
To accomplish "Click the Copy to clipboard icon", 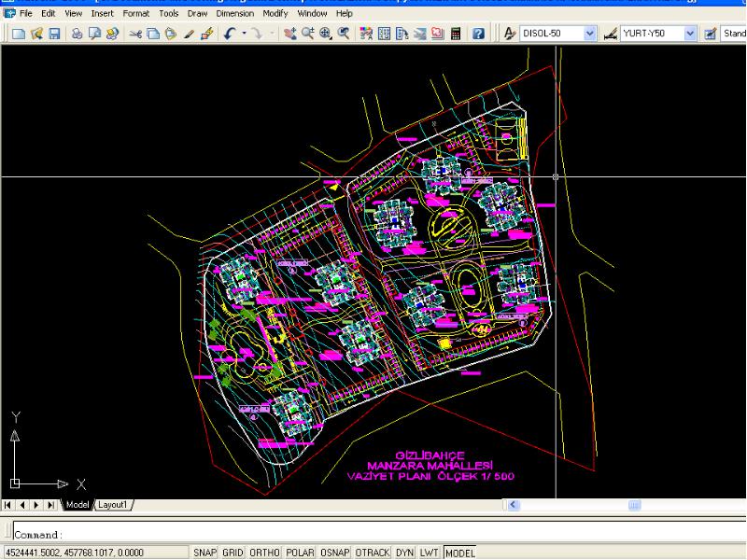I will point(153,34).
